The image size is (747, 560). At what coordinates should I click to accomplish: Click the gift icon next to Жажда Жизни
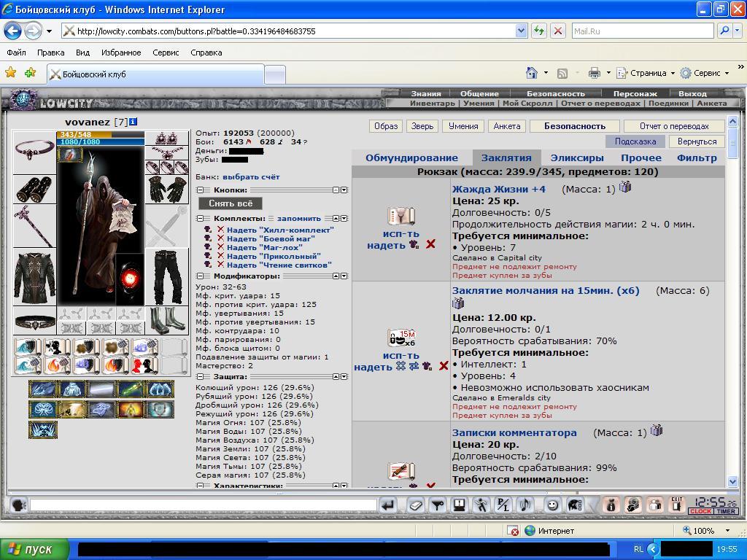pos(625,187)
